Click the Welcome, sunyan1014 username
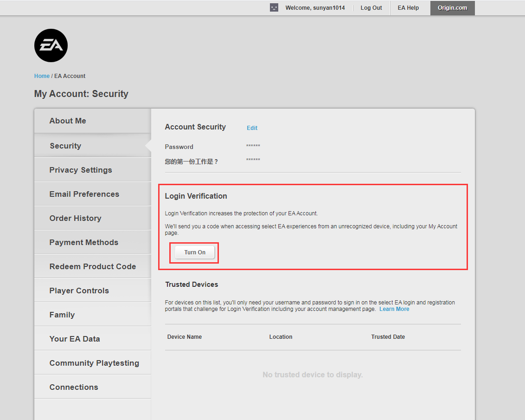Viewport: 525px width, 420px height. coord(315,8)
